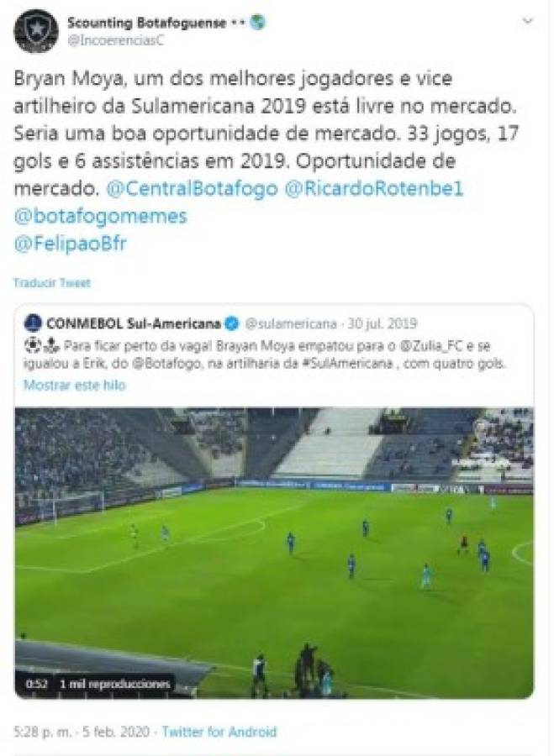Click the 0:52 video duration label
Screen dimensions: 554x756
coord(36,684)
